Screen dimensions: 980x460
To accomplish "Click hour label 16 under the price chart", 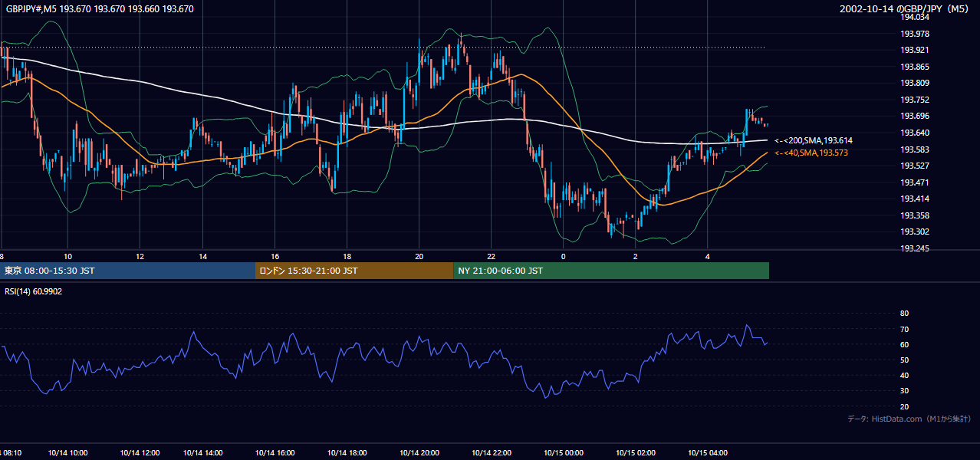I will [275, 256].
